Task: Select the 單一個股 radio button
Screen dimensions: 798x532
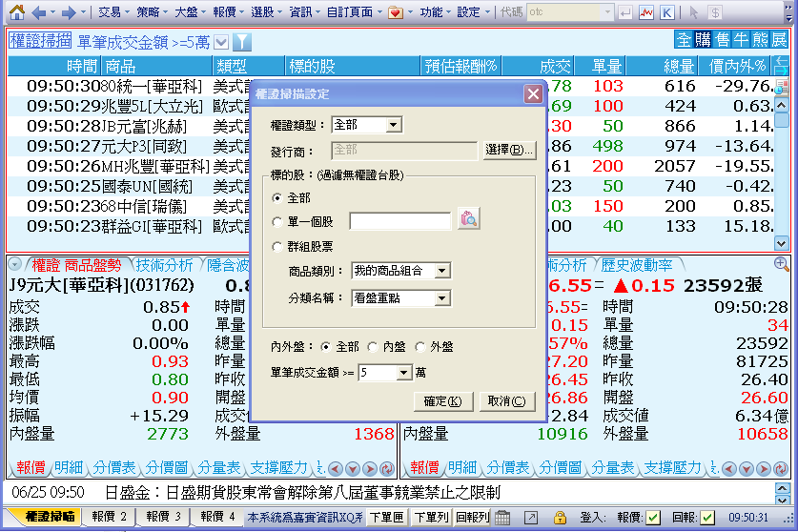Action: coord(277,221)
